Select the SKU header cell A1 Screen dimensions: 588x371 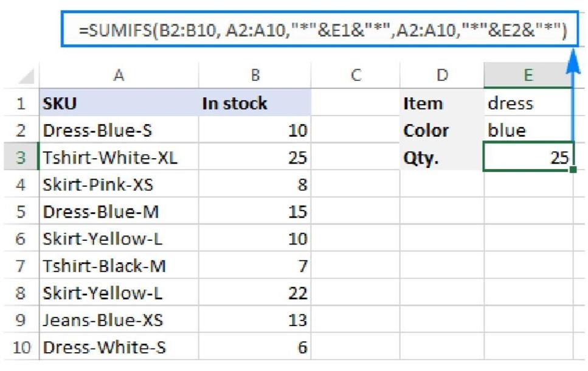119,103
